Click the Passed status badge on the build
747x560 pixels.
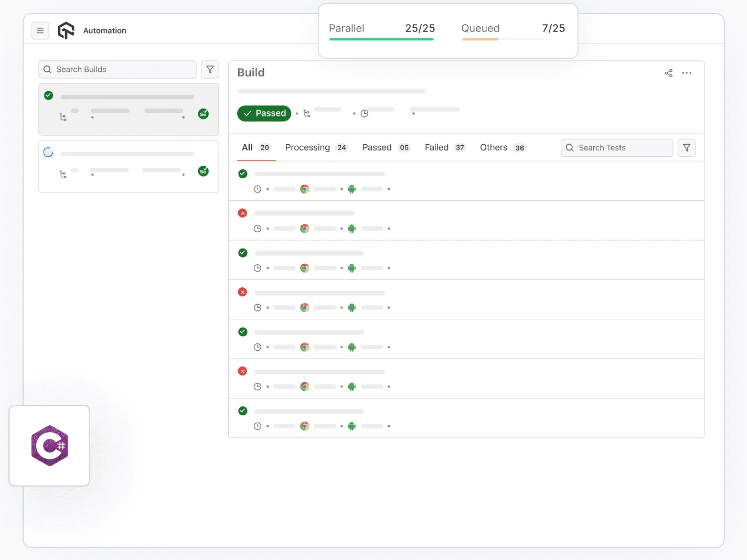point(264,113)
